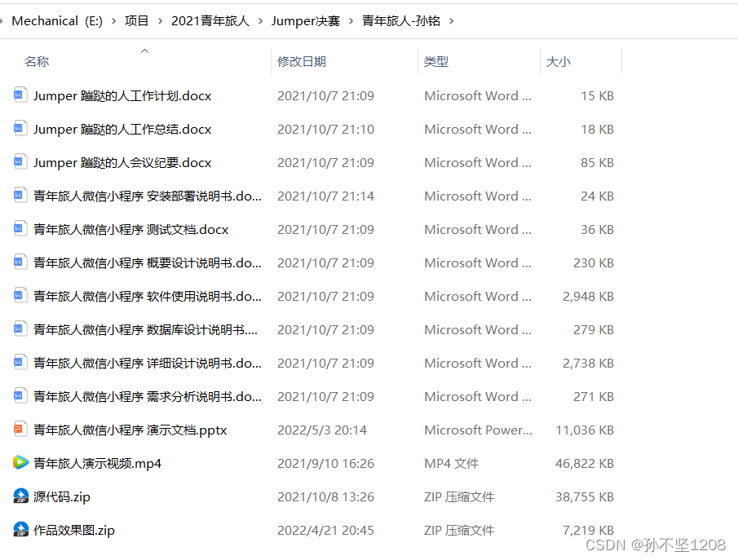Click the size value 46,822 KB
The width and height of the screenshot is (738, 560).
[585, 464]
